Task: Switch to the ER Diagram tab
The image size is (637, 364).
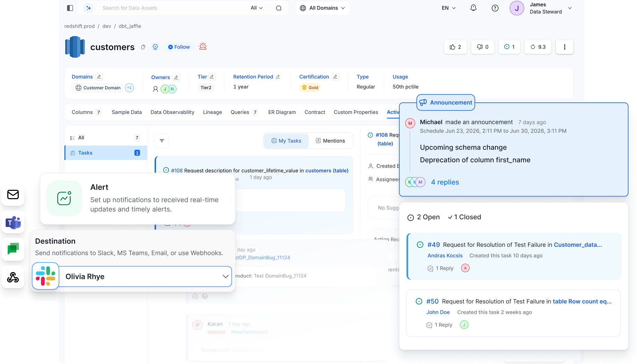Action: [x=282, y=112]
